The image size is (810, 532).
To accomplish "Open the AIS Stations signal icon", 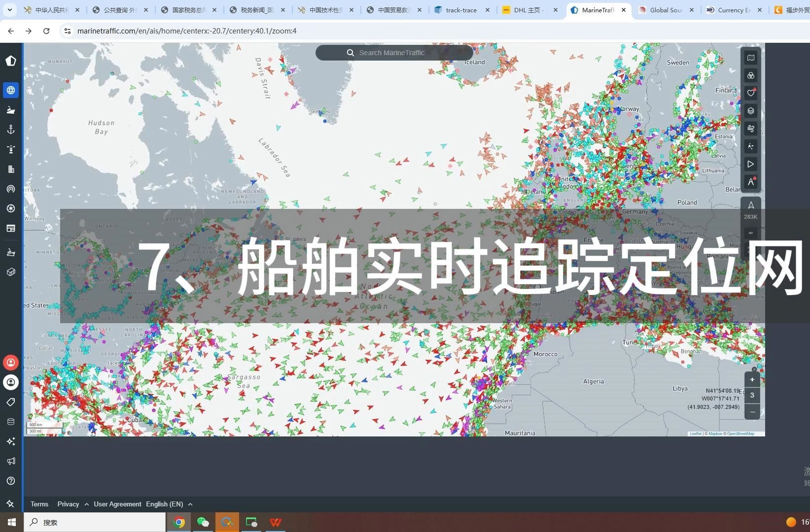I will [11, 189].
